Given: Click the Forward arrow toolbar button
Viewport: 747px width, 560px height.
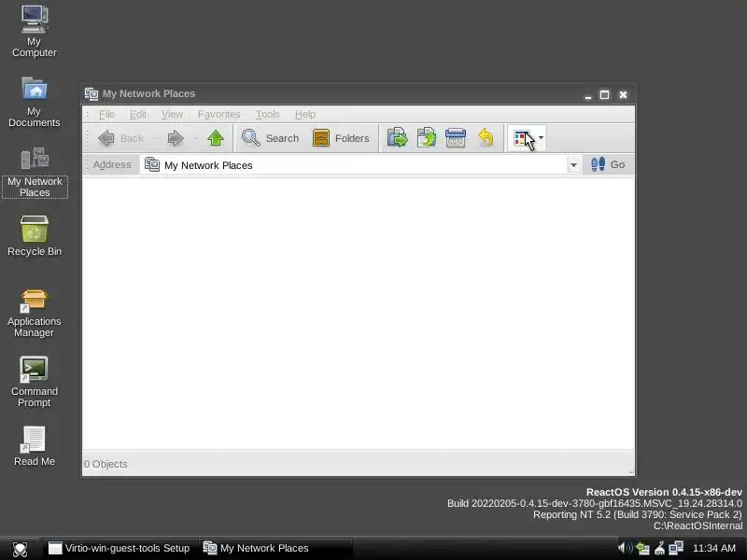Looking at the screenshot, I should (x=176, y=138).
